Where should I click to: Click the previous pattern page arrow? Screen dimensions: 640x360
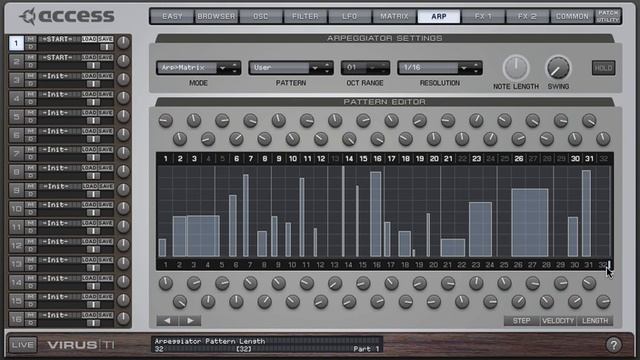pyautogui.click(x=167, y=320)
